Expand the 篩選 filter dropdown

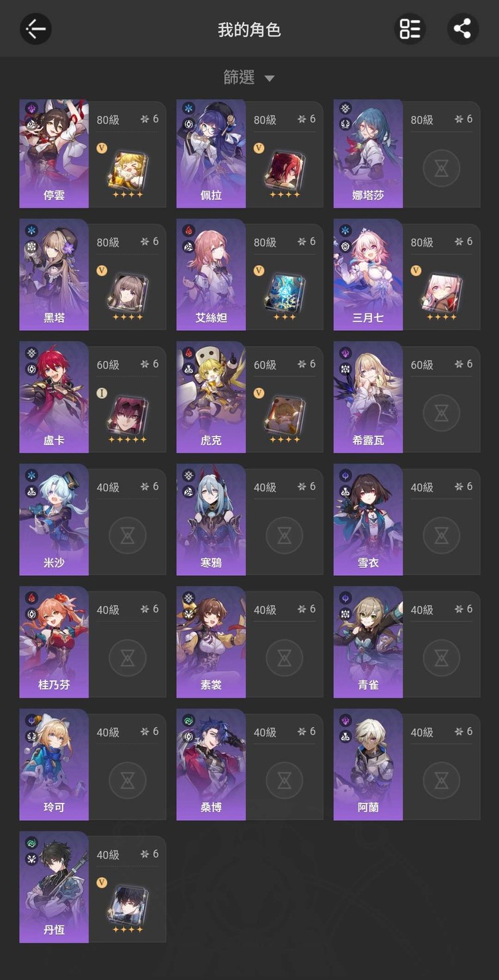coord(249,78)
